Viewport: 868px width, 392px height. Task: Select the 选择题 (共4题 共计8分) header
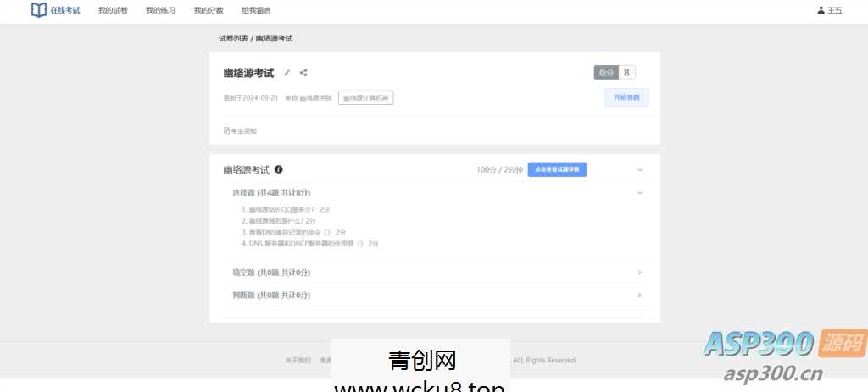point(271,193)
